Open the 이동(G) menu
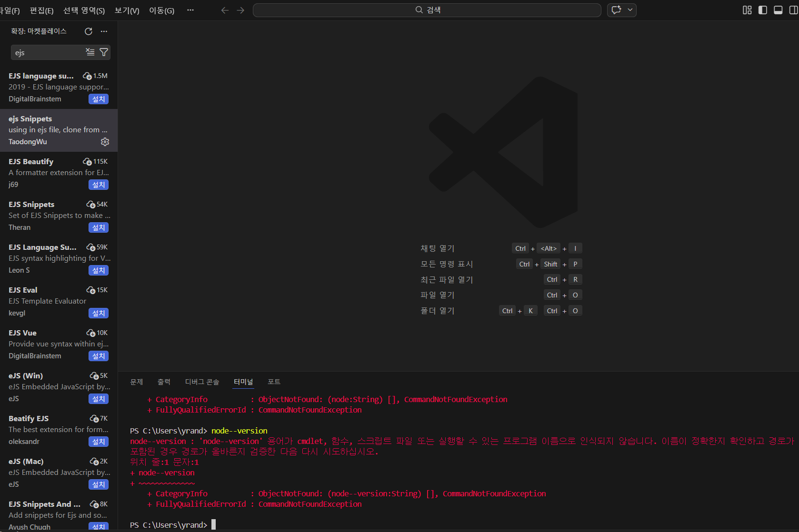The height and width of the screenshot is (532, 799). (x=161, y=10)
